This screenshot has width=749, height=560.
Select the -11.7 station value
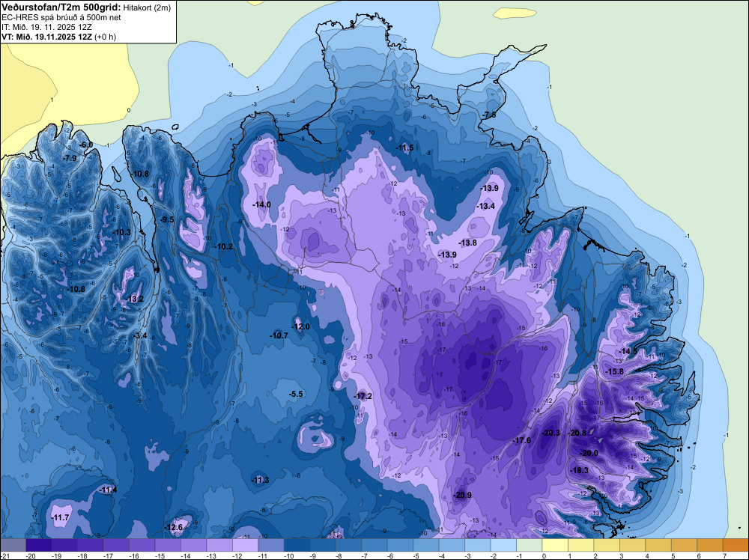pos(60,518)
